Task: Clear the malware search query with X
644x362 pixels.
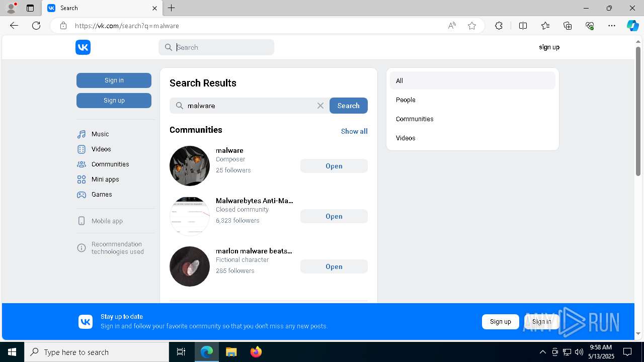Action: pos(320,106)
